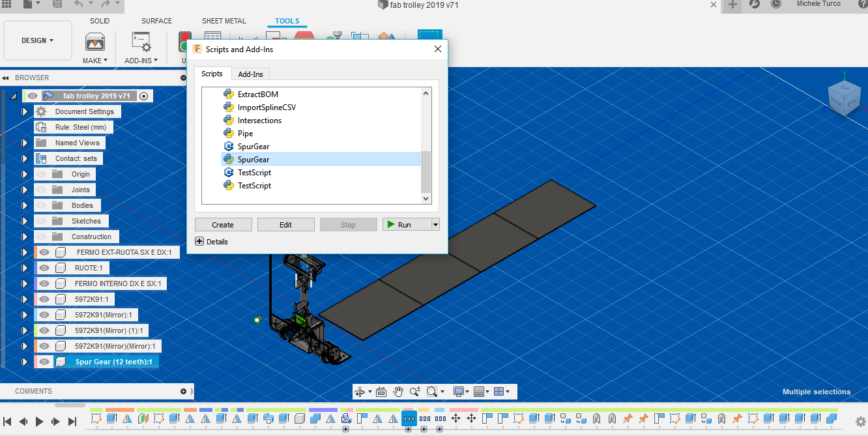Click first sketch feature in timeline
The image size is (868, 436).
point(96,418)
